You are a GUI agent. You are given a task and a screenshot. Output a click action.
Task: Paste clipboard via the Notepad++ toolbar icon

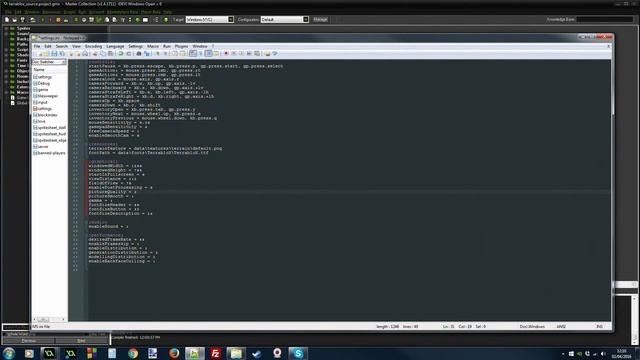(110, 53)
